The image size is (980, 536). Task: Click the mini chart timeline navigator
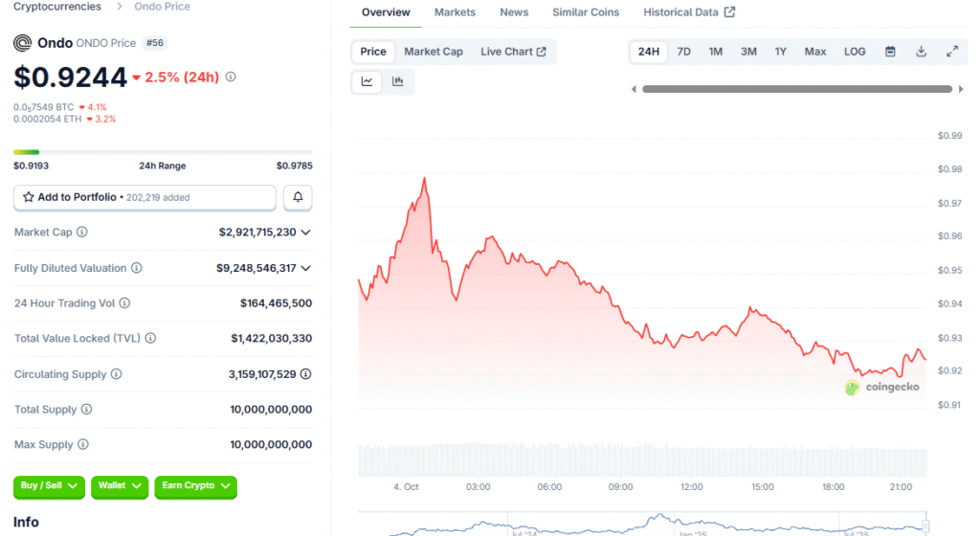click(x=641, y=525)
